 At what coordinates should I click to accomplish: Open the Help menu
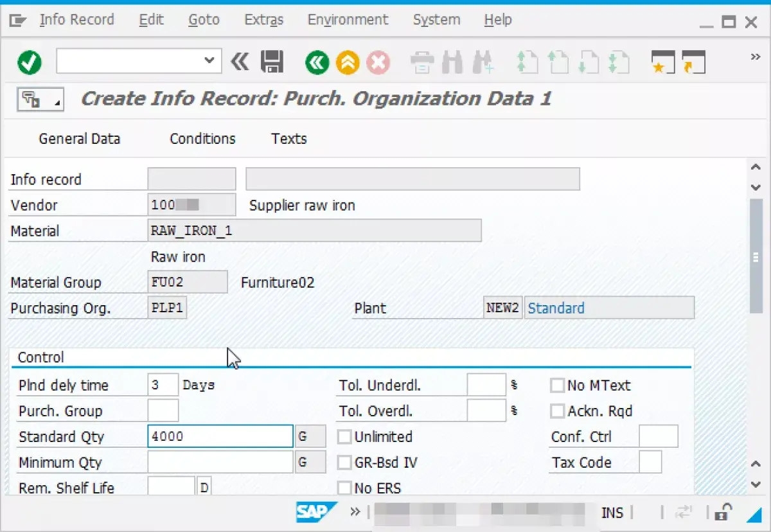tap(498, 20)
